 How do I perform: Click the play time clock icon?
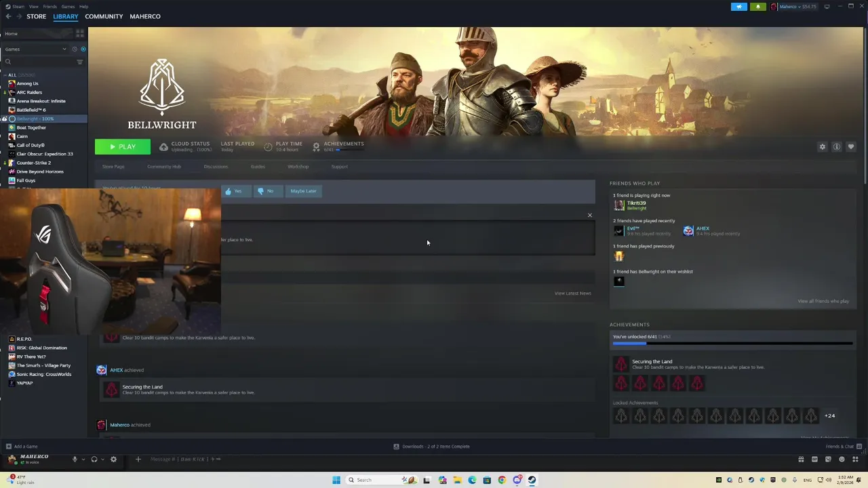[268, 146]
